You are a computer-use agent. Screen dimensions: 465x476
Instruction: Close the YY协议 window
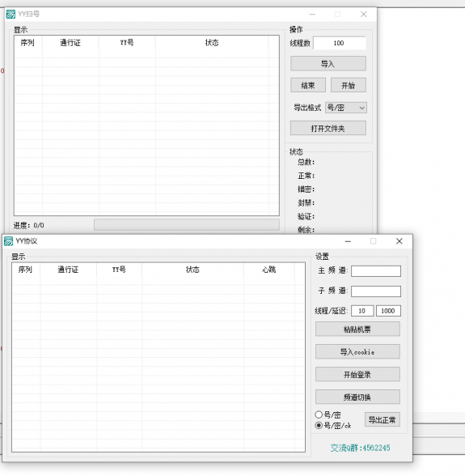tap(399, 241)
